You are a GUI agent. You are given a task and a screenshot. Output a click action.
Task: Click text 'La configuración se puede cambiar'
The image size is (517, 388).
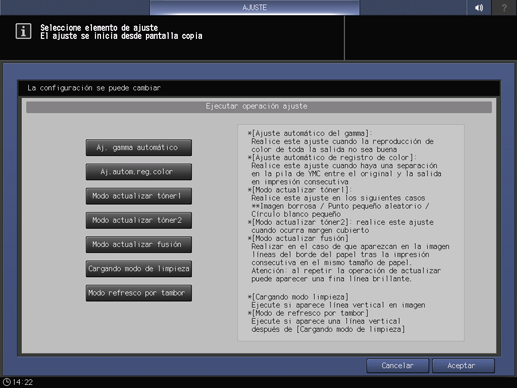tap(94, 88)
